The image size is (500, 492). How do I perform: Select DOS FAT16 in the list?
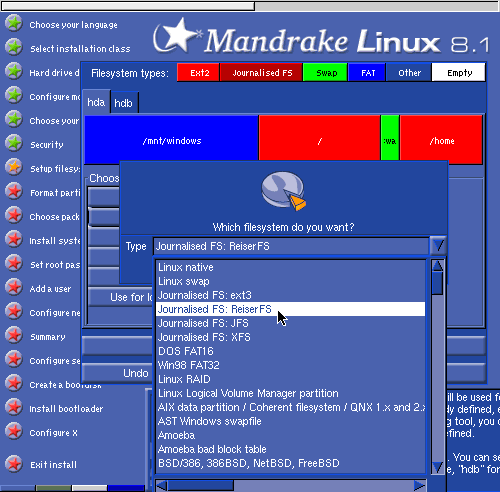[290, 351]
